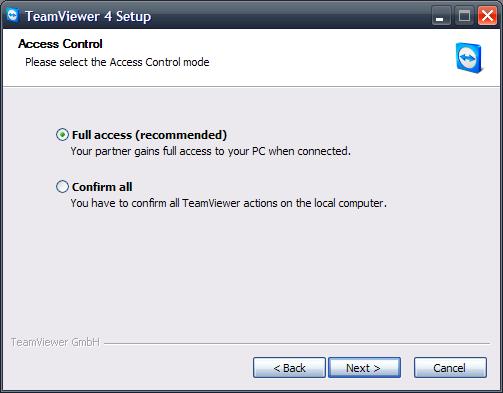
Task: Click the TeamViewer GmbH branding text
Action: (55, 342)
